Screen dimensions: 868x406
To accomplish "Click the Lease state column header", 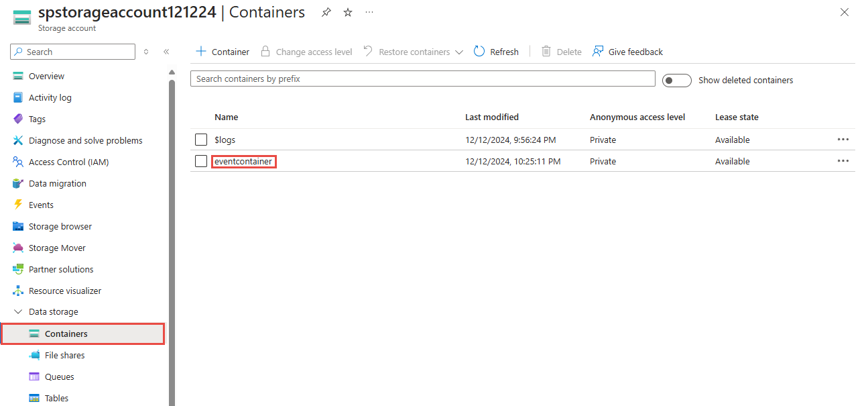I will pyautogui.click(x=737, y=117).
